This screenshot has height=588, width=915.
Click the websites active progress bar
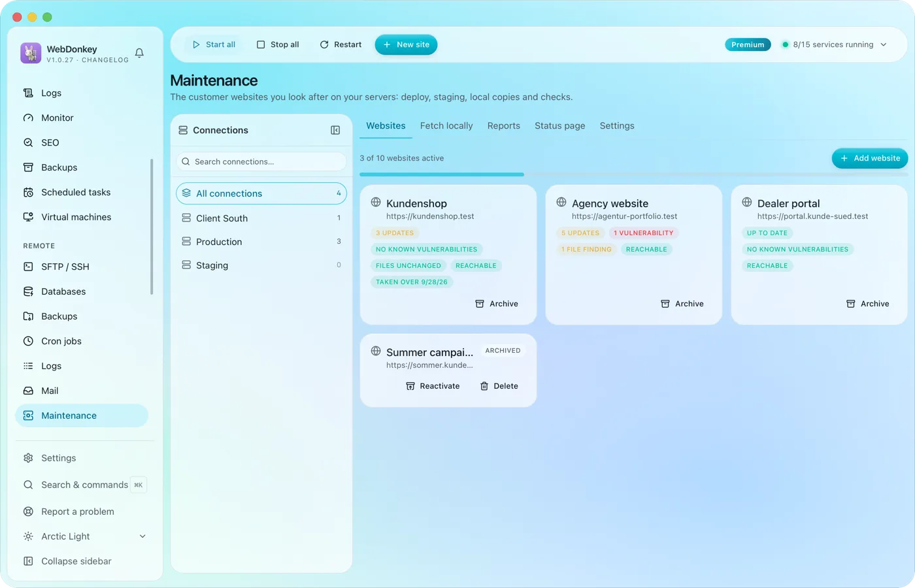(633, 174)
